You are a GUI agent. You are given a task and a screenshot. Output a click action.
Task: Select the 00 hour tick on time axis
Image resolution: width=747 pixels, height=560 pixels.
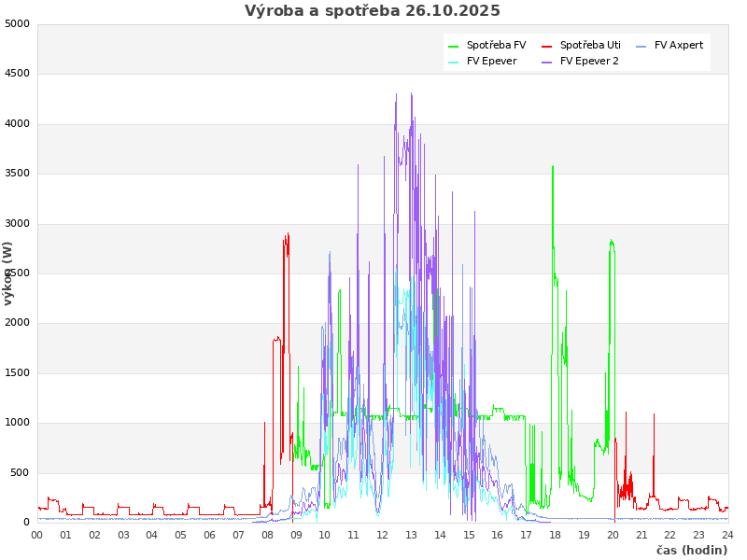(37, 535)
